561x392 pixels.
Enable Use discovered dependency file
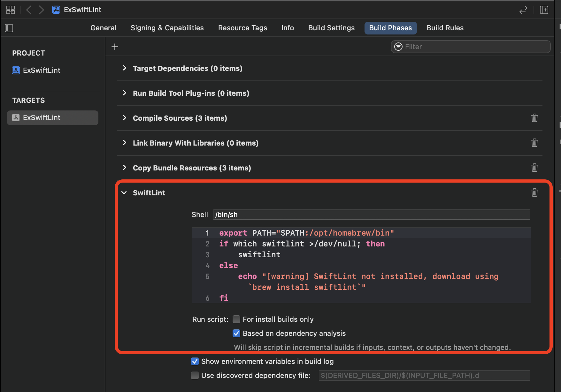click(195, 375)
